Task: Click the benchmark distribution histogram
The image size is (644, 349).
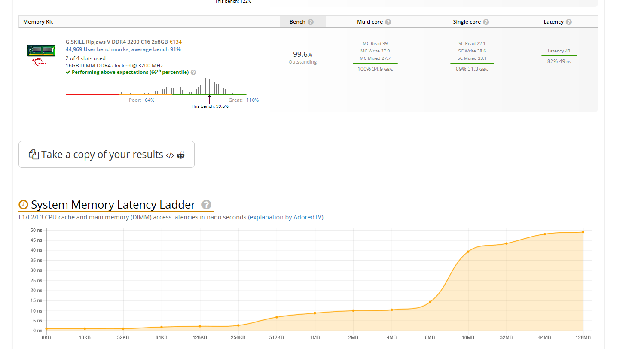Action: point(156,86)
